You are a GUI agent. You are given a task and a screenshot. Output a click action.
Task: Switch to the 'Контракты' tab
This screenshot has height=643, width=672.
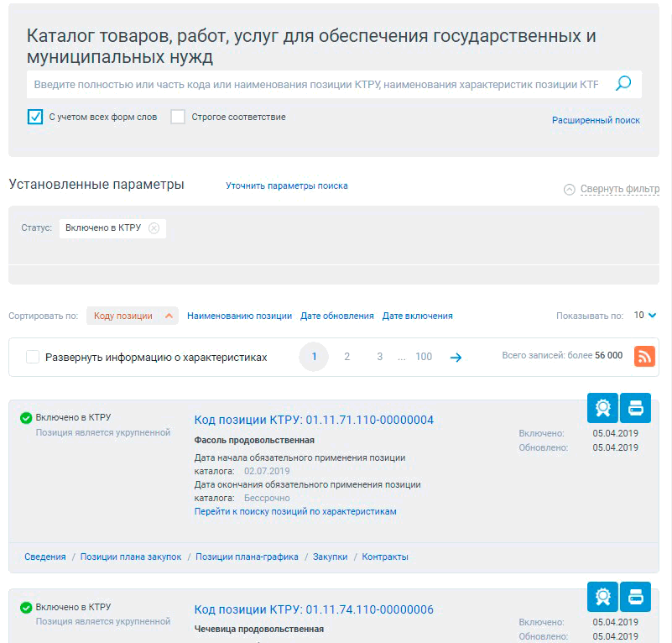(384, 557)
